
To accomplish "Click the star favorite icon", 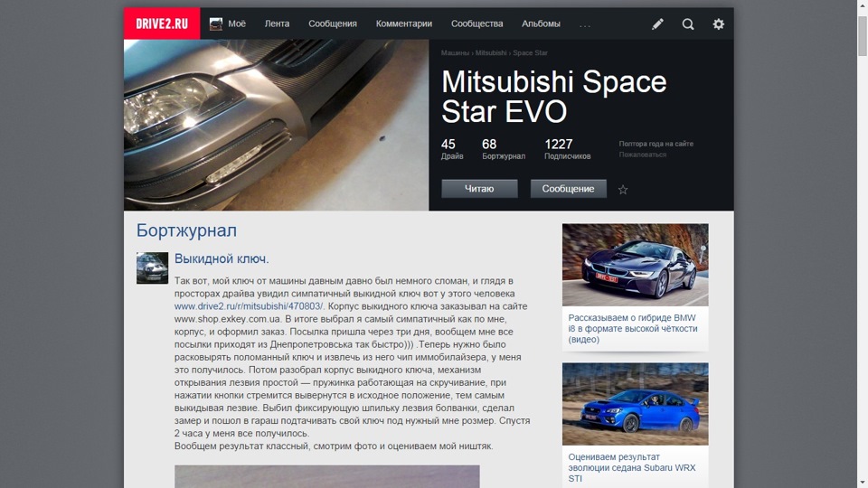I will click(x=623, y=190).
